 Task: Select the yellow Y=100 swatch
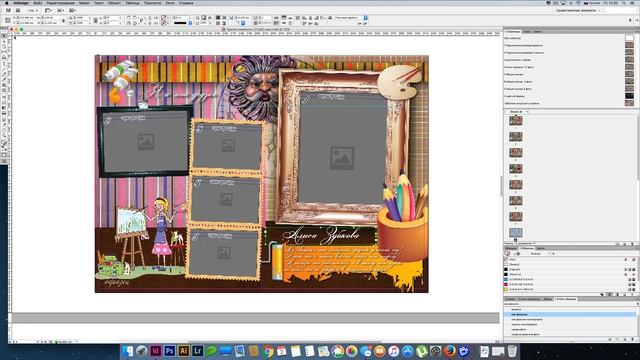click(570, 289)
